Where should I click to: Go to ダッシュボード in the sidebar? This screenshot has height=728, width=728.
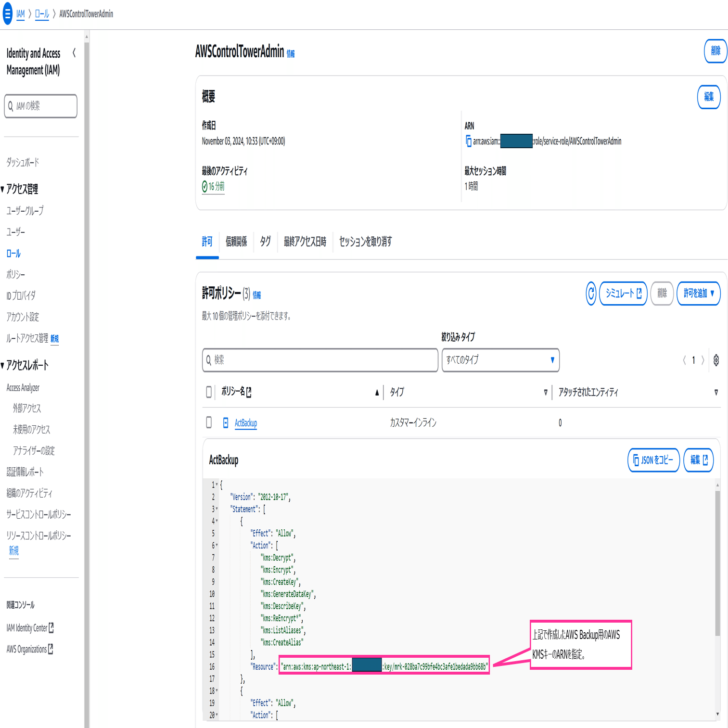(23, 162)
